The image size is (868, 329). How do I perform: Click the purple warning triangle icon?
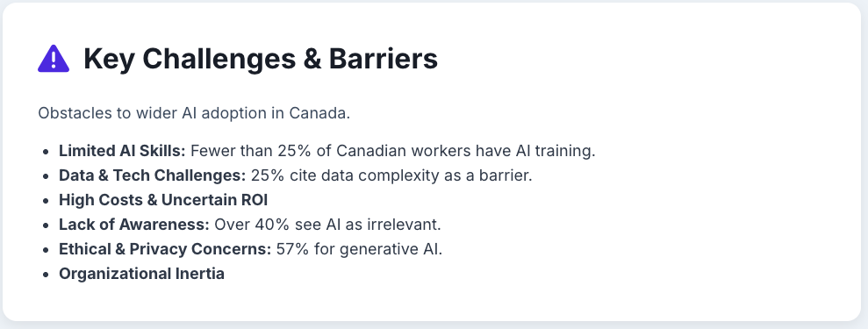tap(54, 58)
